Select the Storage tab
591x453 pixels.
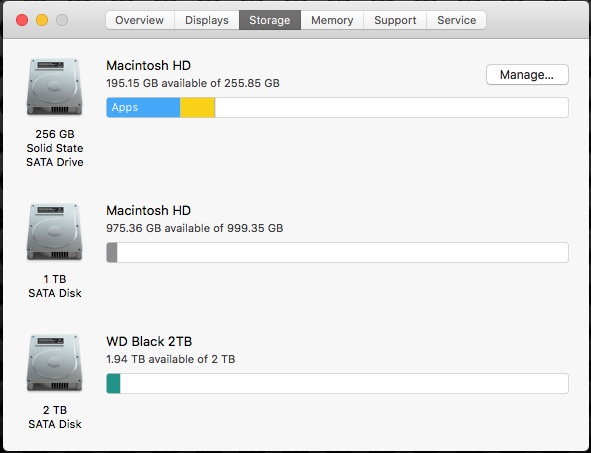click(270, 20)
